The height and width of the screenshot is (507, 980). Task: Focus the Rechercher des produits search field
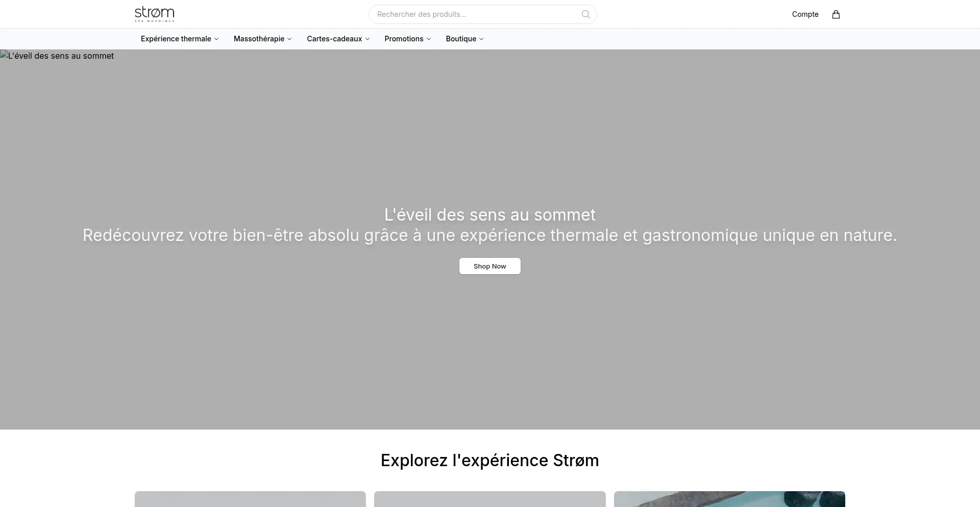(x=483, y=14)
